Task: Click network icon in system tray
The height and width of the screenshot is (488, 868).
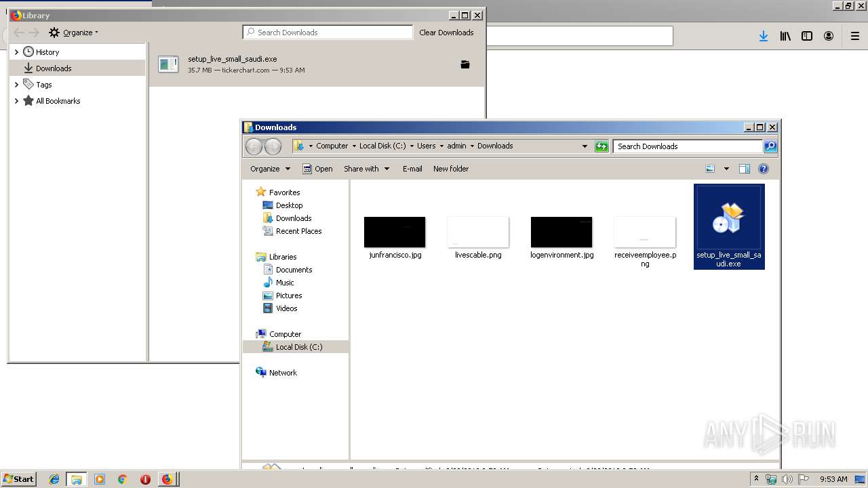Action: point(771,479)
